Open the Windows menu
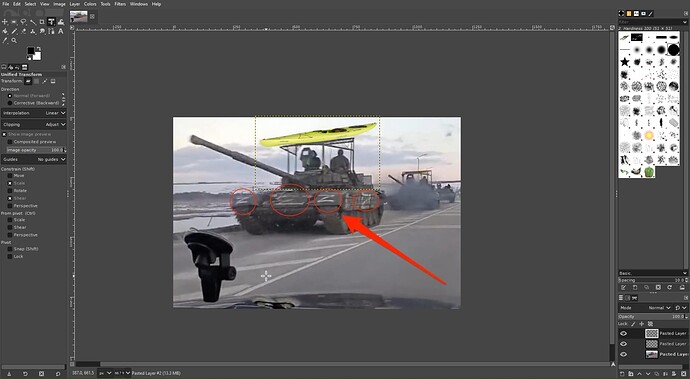 (139, 4)
